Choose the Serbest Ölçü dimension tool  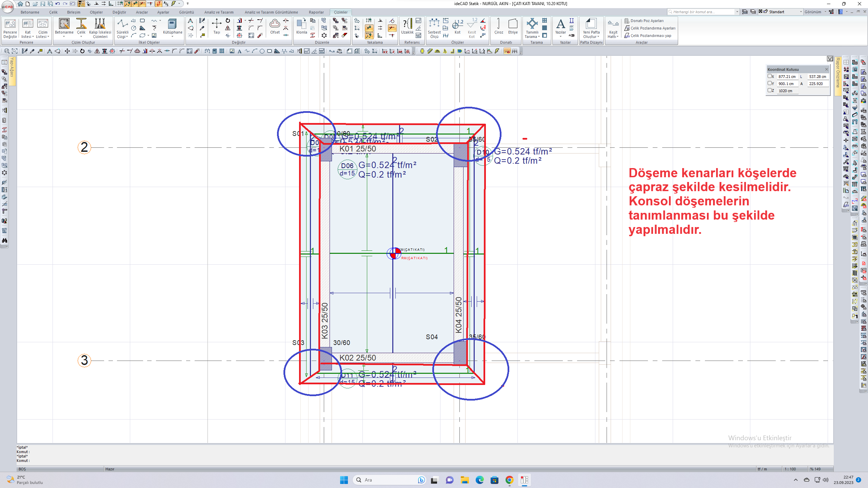tap(434, 28)
